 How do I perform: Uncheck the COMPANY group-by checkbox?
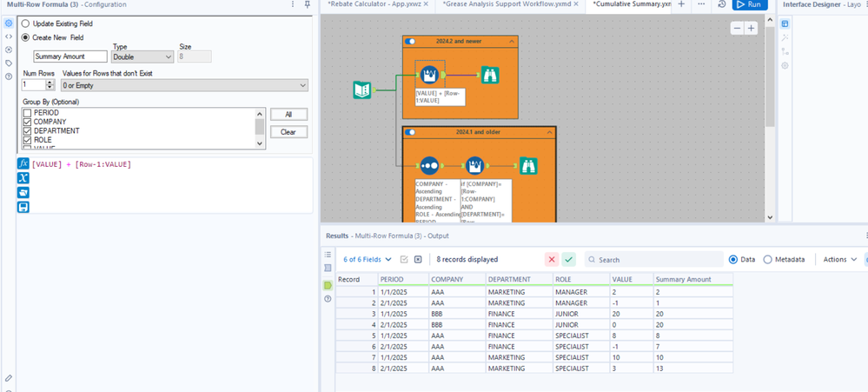coord(27,122)
